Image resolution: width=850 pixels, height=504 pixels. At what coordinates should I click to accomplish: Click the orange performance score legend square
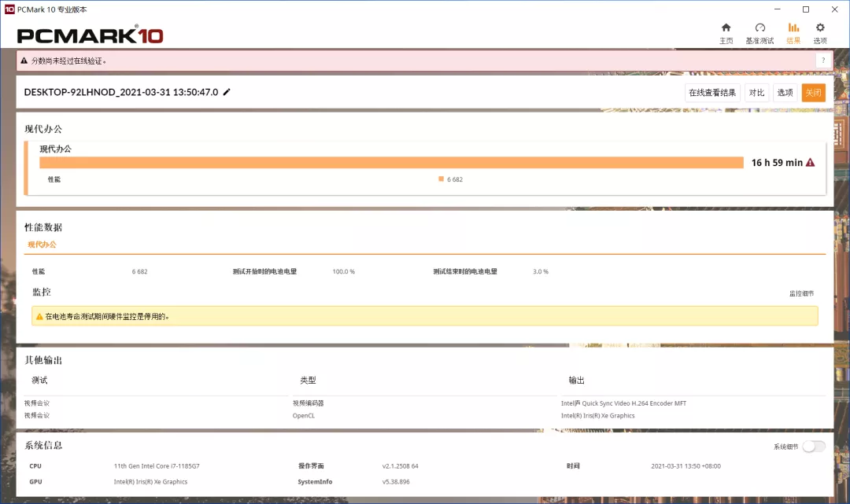[441, 179]
